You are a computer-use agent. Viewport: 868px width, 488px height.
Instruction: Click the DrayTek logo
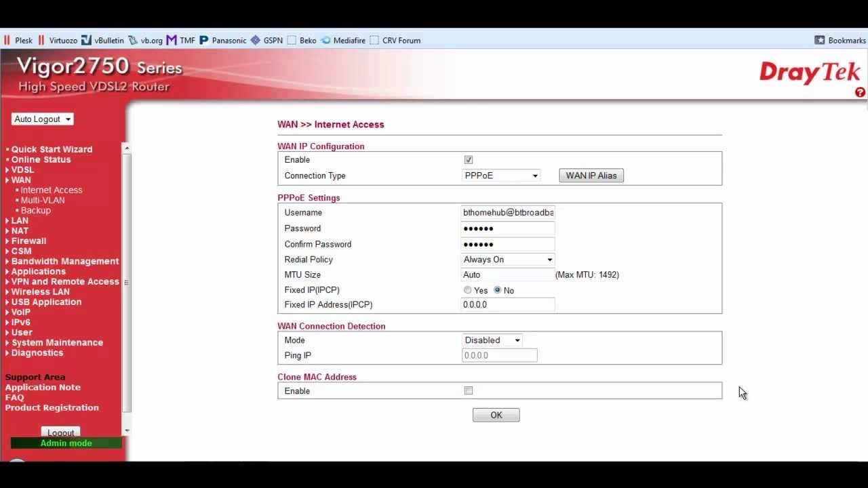(x=810, y=72)
